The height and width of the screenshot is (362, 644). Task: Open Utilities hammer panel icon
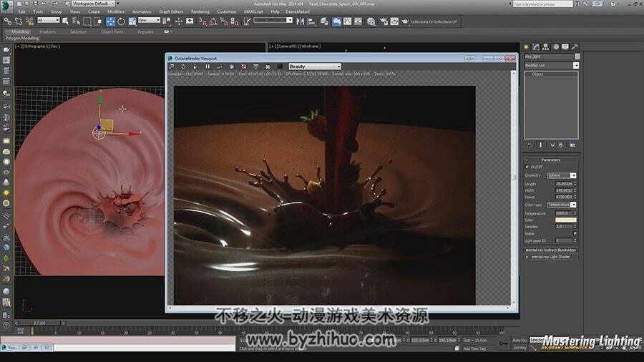click(575, 47)
